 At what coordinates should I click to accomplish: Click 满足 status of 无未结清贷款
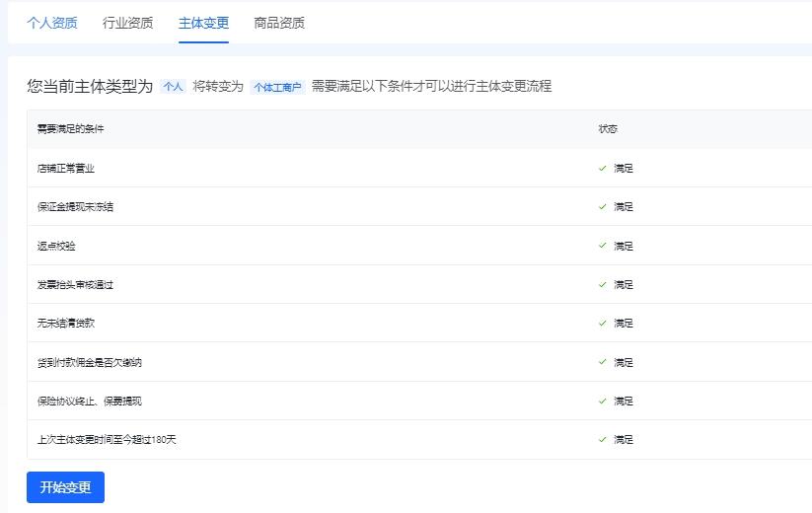pyautogui.click(x=624, y=323)
